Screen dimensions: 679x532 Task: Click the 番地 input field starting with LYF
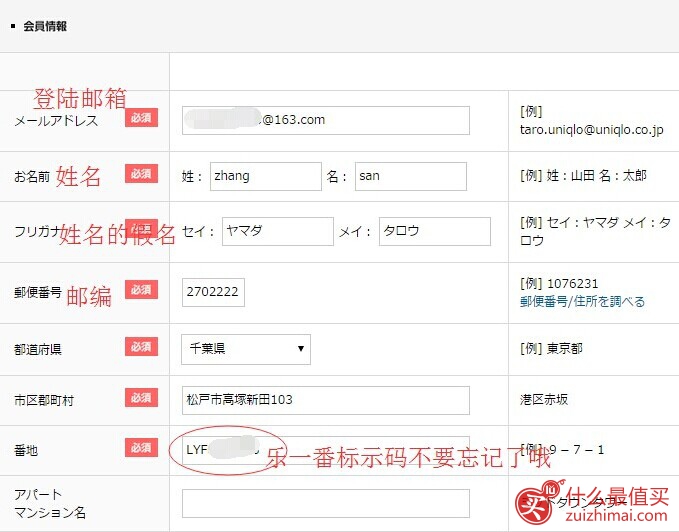pos(326,450)
